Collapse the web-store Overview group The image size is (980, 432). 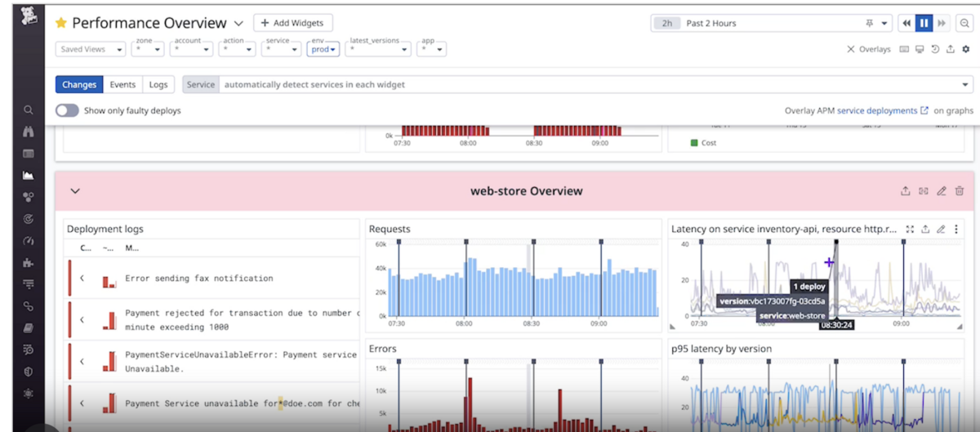75,191
